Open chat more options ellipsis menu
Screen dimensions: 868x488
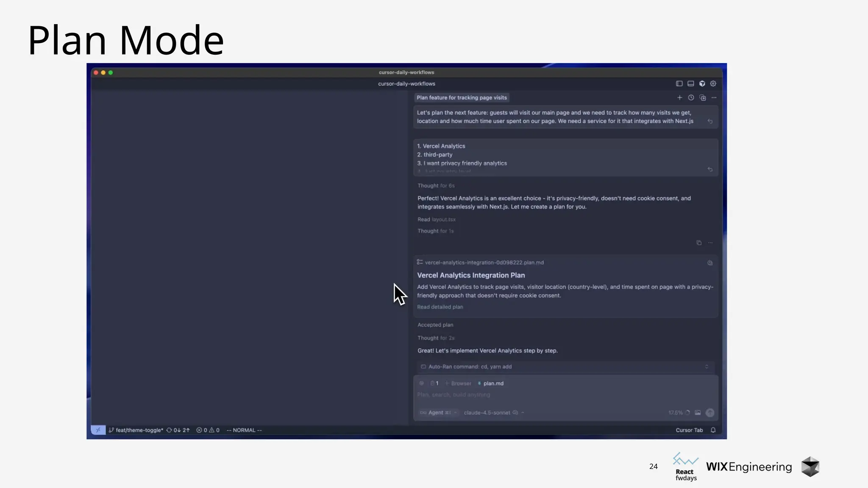point(714,97)
